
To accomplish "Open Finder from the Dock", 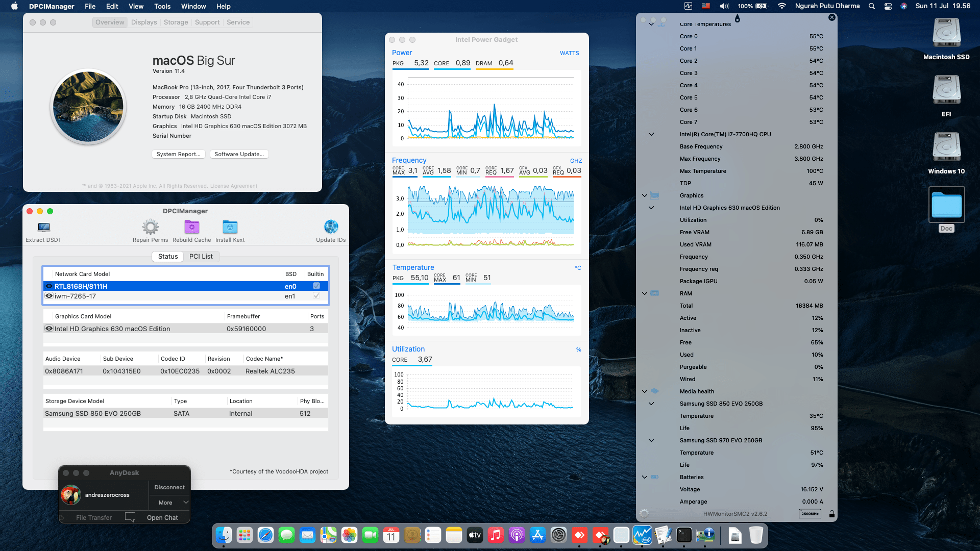I will (x=224, y=535).
